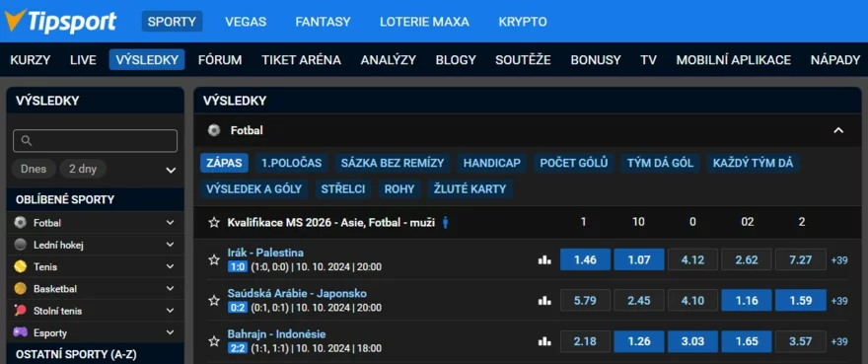Open statistics icon for Irák - Palestina
The height and width of the screenshot is (364, 868).
pos(544,259)
